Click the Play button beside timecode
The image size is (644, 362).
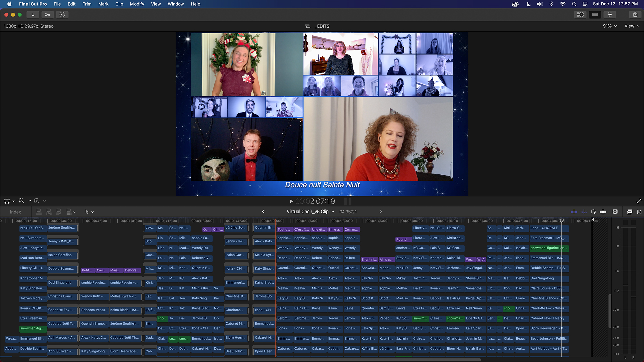point(291,201)
